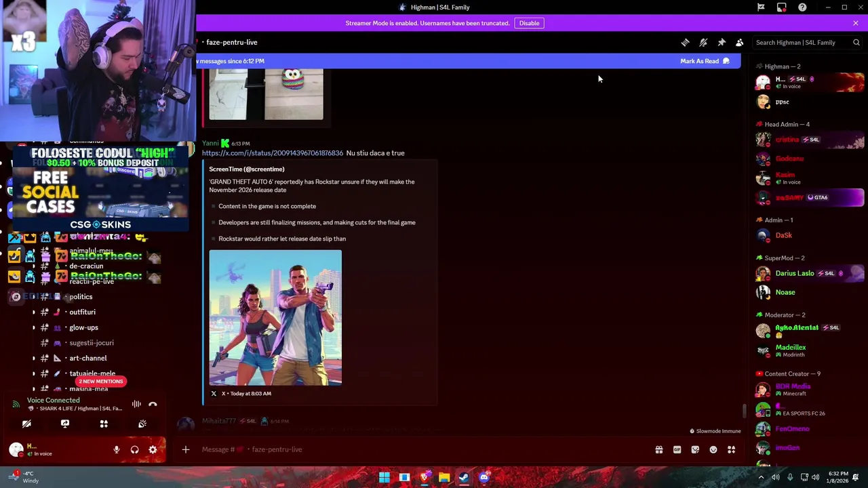Click the muted bell notification settings icon
868x488 pixels.
tap(703, 42)
